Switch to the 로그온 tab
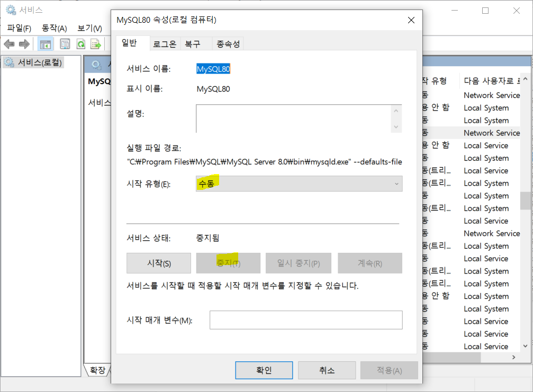The image size is (533, 392). click(165, 44)
